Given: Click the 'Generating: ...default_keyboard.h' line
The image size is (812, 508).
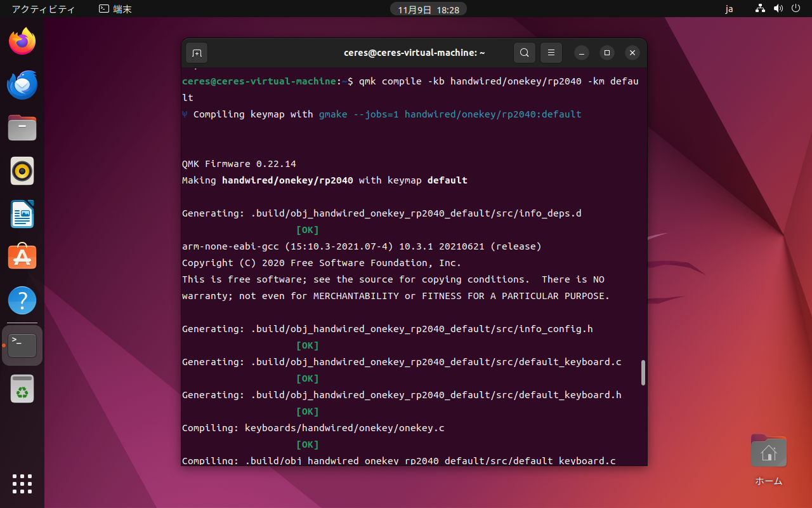Looking at the screenshot, I should [402, 395].
